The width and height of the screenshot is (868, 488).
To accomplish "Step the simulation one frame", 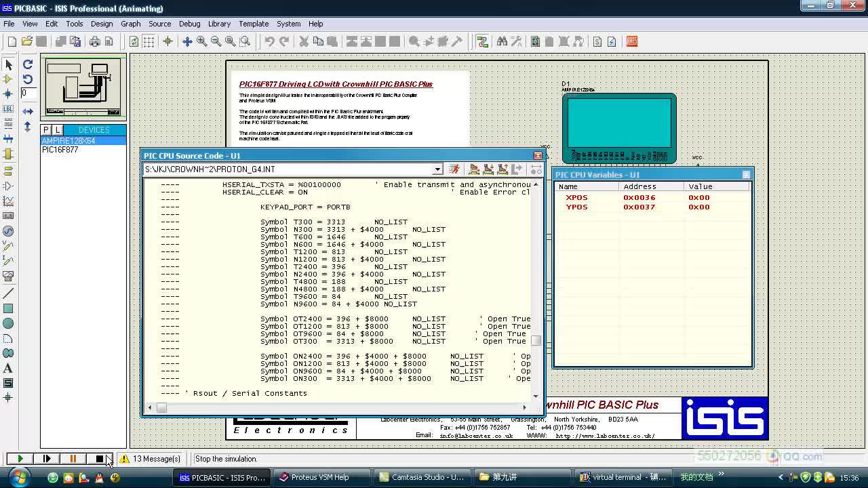I will coord(46,459).
